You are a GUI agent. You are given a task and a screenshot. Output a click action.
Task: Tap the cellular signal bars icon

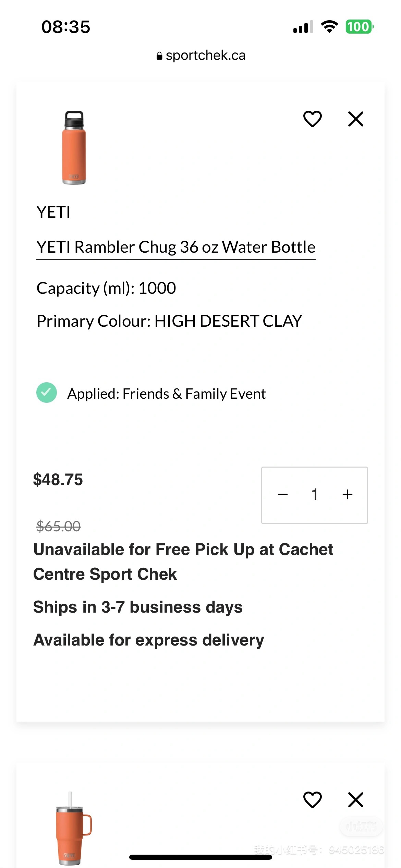(303, 27)
